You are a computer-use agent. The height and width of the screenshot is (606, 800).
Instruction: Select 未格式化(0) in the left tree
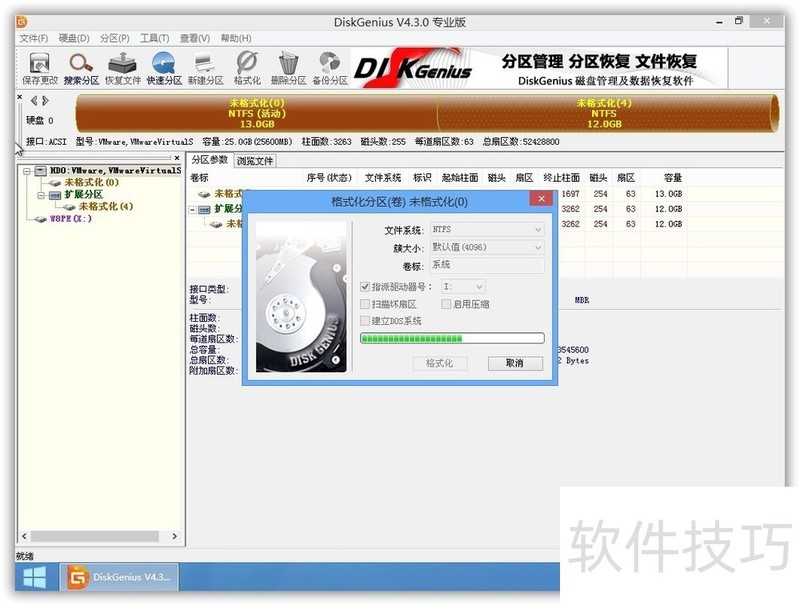pos(91,182)
